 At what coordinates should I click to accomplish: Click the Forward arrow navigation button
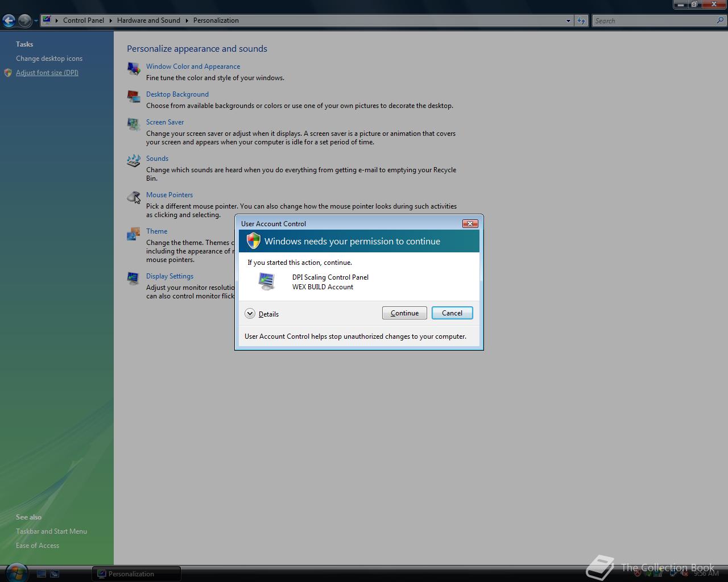point(24,20)
